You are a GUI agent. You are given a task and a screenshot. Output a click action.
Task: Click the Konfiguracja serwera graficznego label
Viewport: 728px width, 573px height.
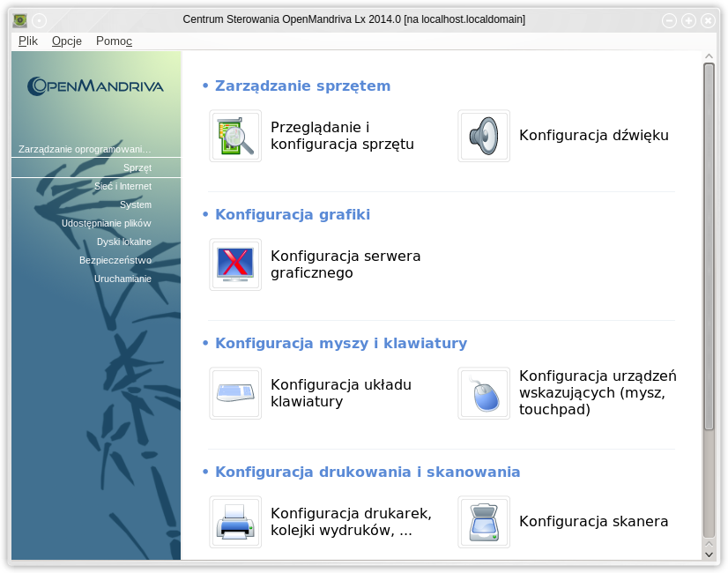pyautogui.click(x=345, y=264)
